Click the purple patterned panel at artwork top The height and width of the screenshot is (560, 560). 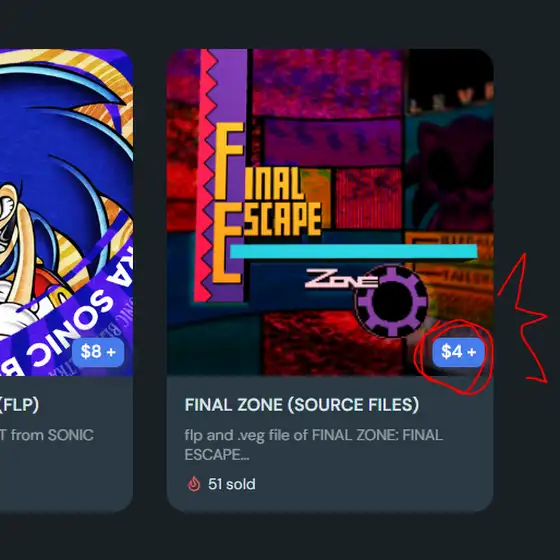point(327,81)
